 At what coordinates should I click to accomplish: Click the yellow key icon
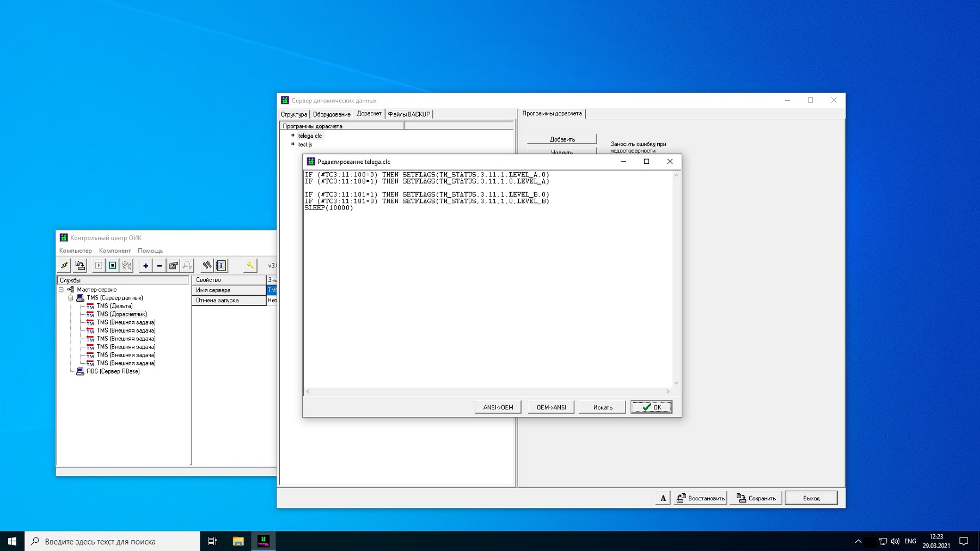pyautogui.click(x=250, y=266)
